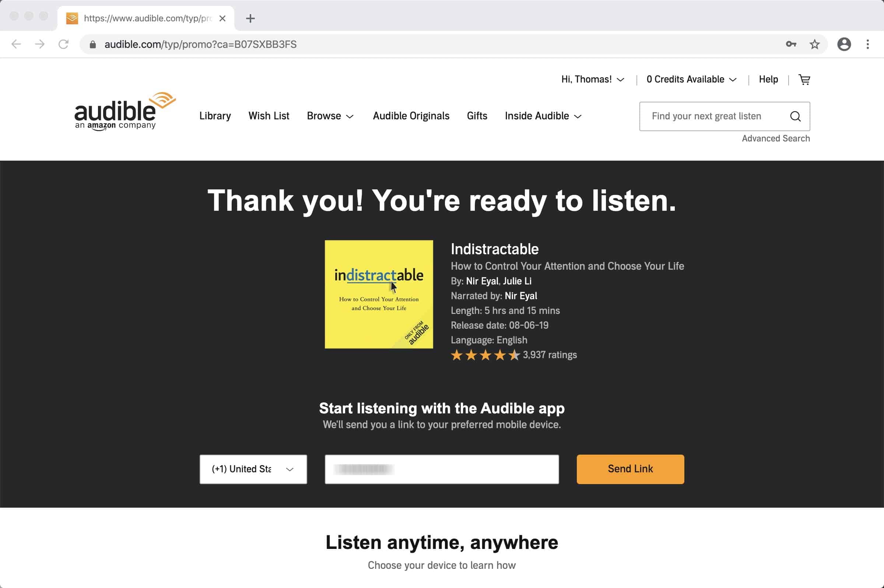The height and width of the screenshot is (588, 884).
Task: Open the country code dropdown
Action: tap(253, 469)
